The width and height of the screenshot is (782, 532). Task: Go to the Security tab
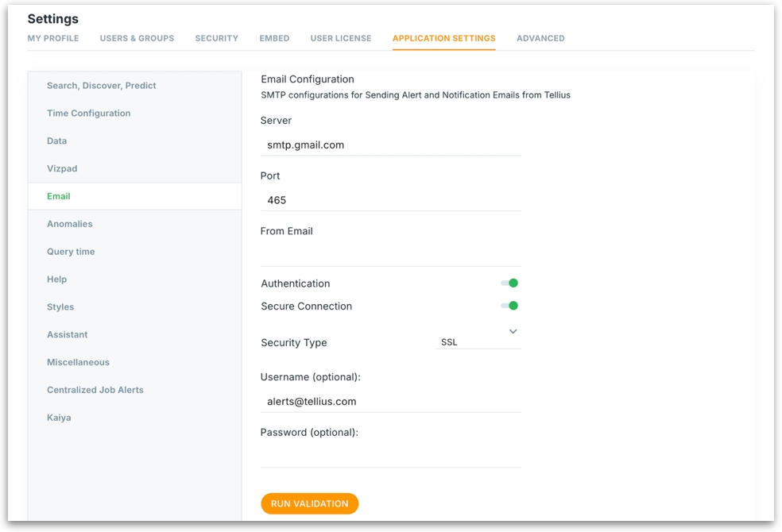[x=216, y=38]
